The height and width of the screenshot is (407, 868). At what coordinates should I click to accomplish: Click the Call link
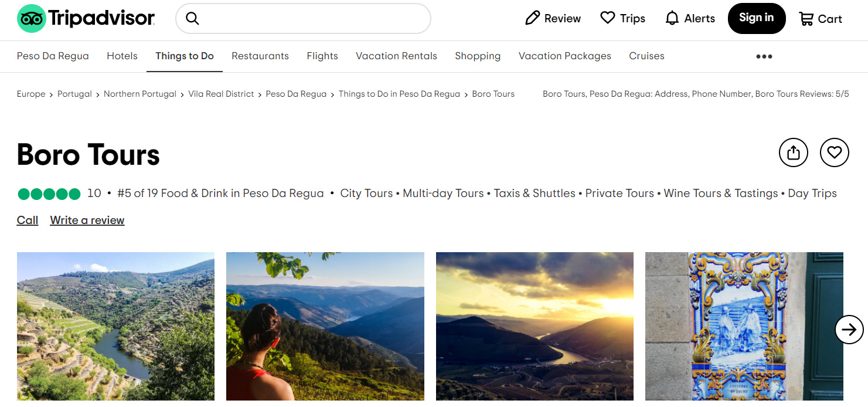(28, 221)
